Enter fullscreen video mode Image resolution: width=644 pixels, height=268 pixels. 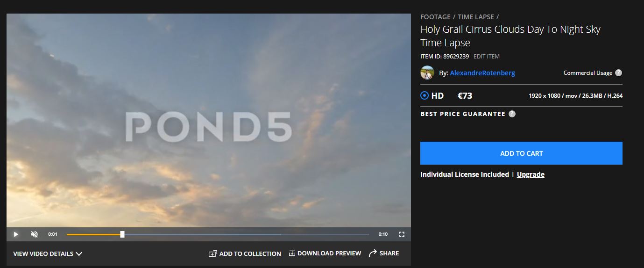pyautogui.click(x=402, y=234)
